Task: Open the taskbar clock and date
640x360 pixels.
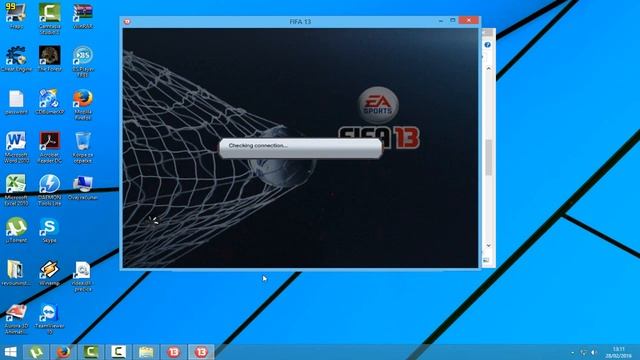Action: click(x=619, y=352)
